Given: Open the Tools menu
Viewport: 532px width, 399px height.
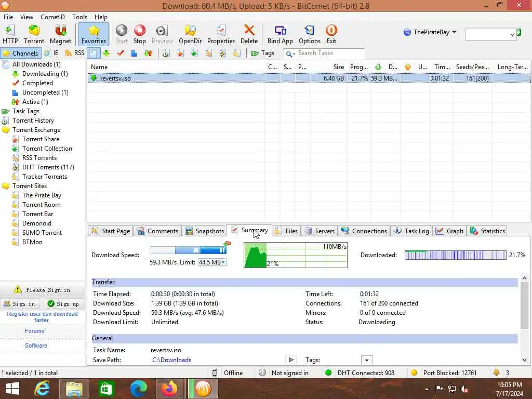Looking at the screenshot, I should (79, 17).
